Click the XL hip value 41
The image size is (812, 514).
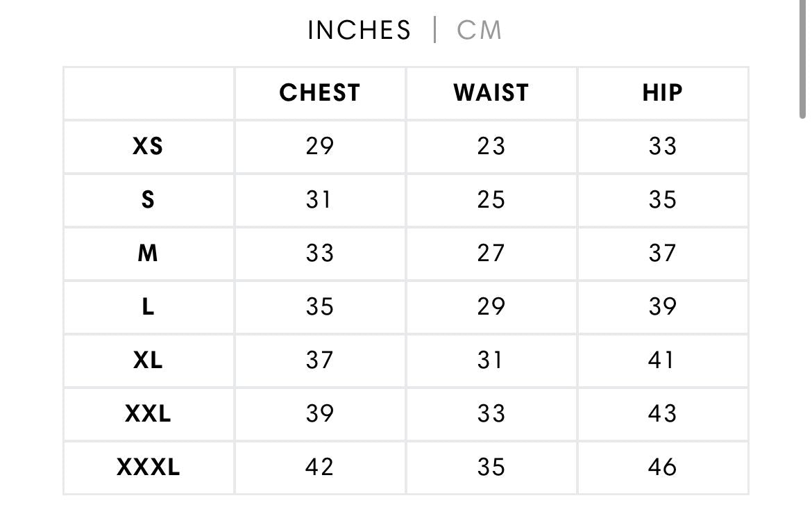[x=661, y=360]
